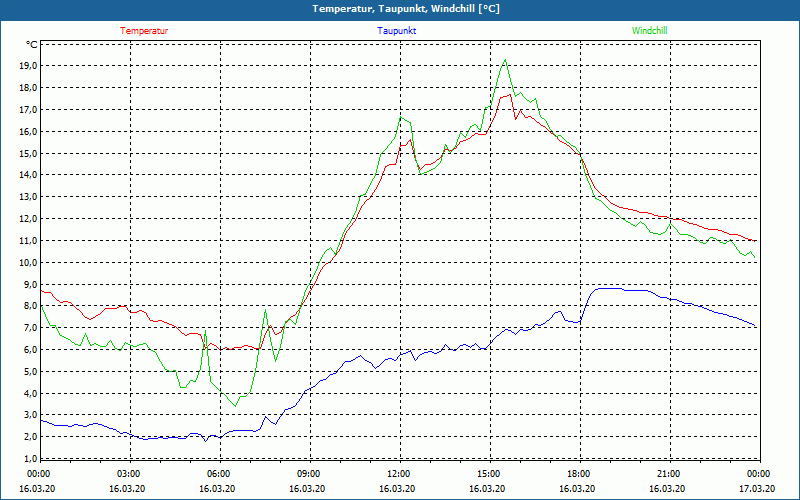Click the °C unit label on the y-axis

tap(32, 45)
